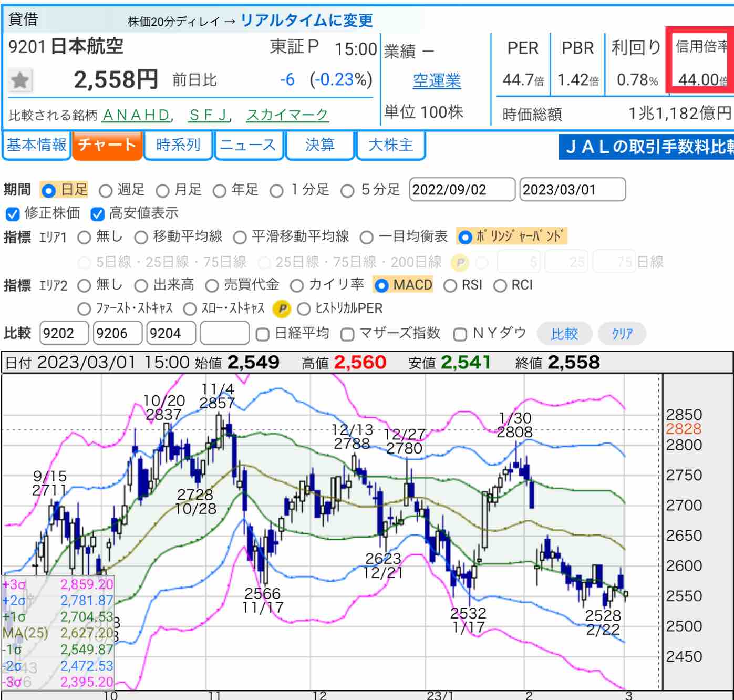Choose スロー・ストキャス oscillator

190,309
